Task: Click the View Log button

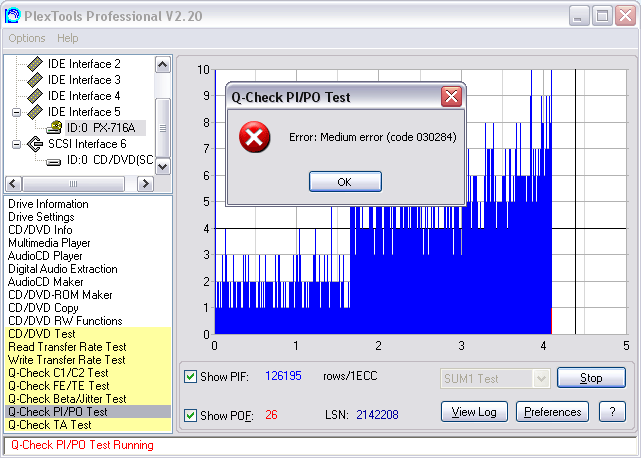Action: coord(474,412)
